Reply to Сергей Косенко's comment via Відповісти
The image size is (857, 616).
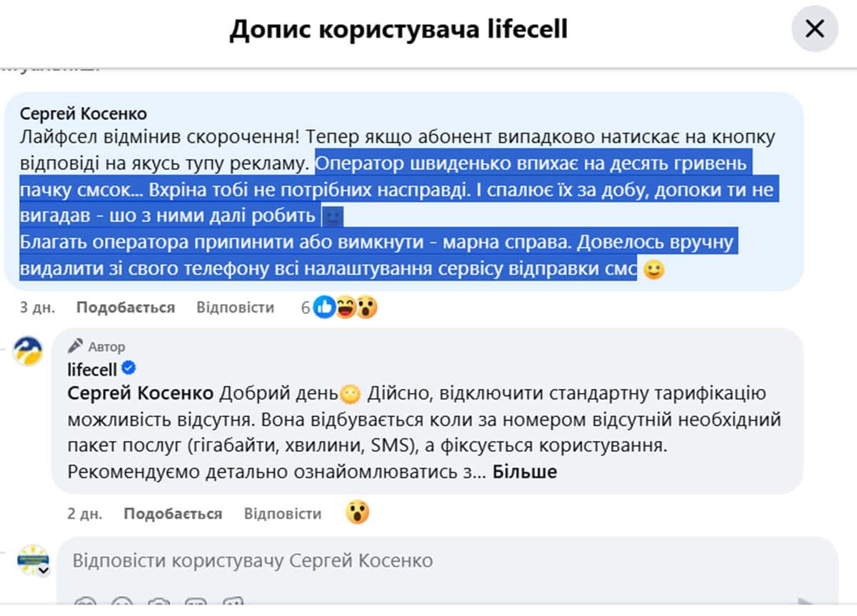pyautogui.click(x=235, y=308)
